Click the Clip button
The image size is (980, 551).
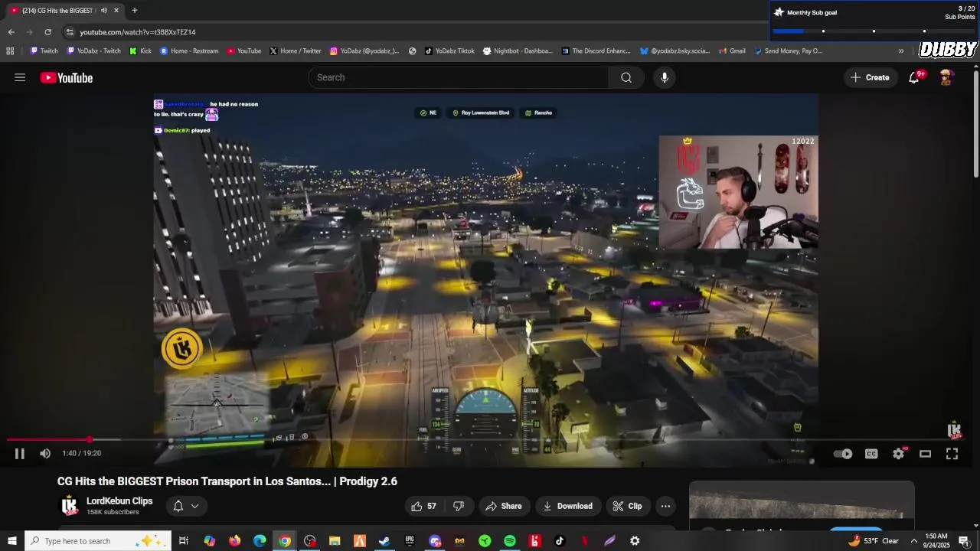coord(626,506)
